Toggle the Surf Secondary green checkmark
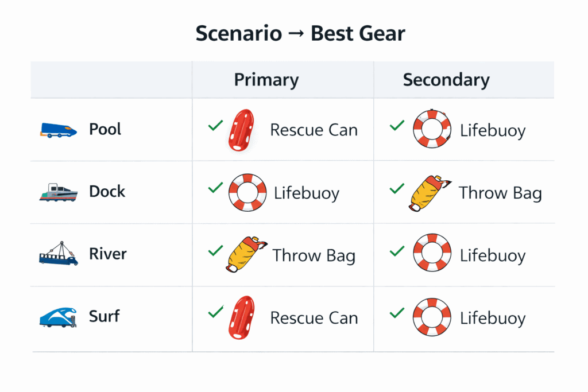 tap(397, 313)
